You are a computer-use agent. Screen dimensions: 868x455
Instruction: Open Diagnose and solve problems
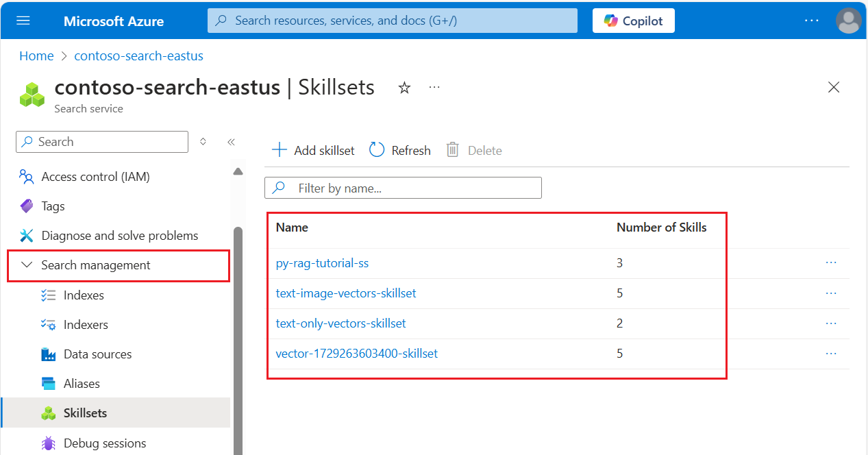point(119,236)
